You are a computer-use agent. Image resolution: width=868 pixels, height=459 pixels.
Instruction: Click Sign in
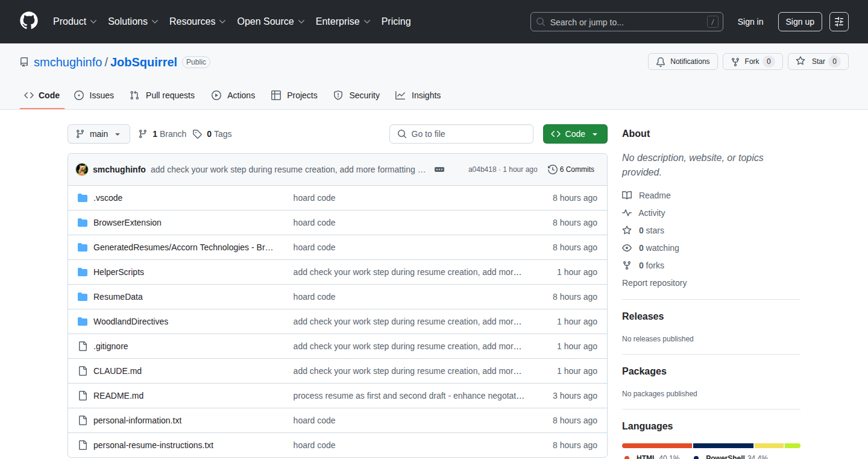[750, 22]
